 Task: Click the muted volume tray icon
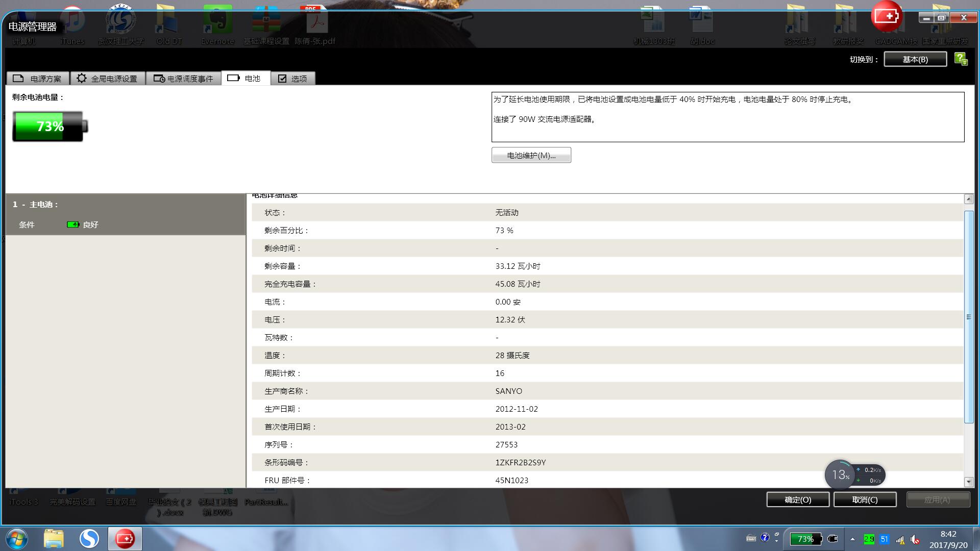click(915, 539)
